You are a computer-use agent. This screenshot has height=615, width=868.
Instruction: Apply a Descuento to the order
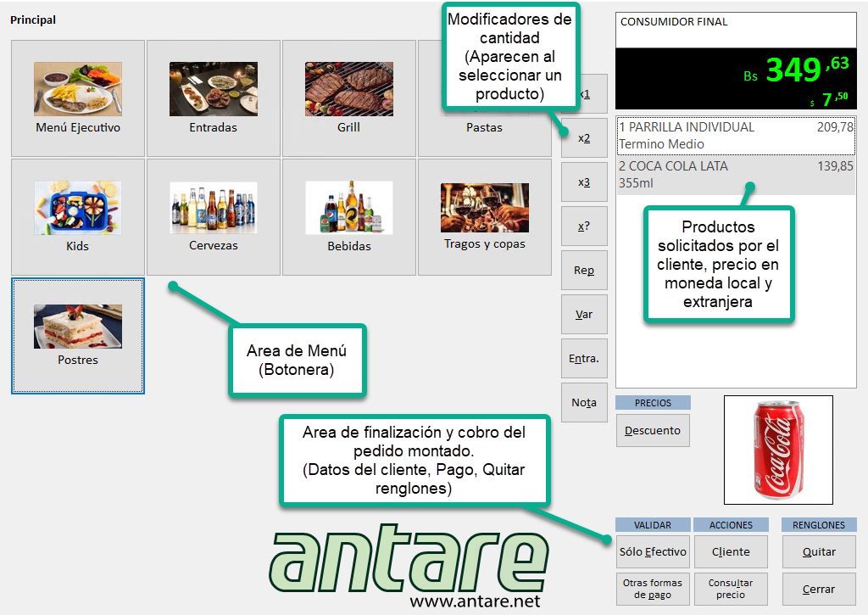tap(653, 430)
